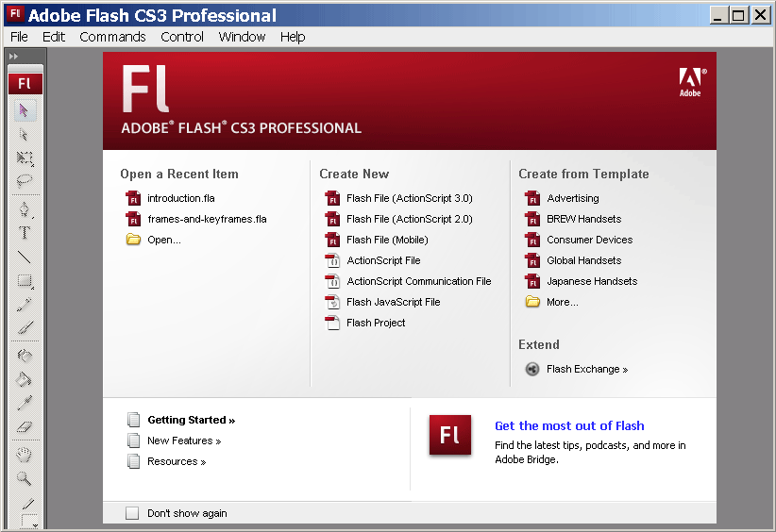
Task: Click the Fl icon beside Adobe Bridge tips
Action: coord(450,435)
